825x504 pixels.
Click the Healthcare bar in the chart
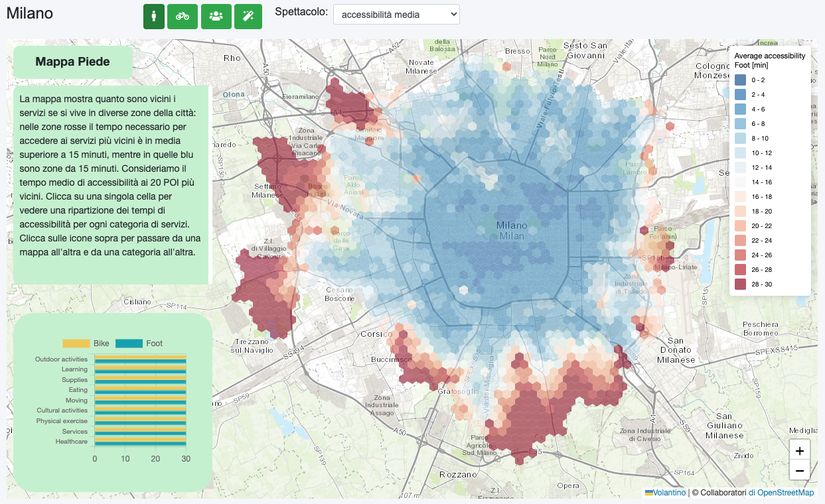click(140, 442)
